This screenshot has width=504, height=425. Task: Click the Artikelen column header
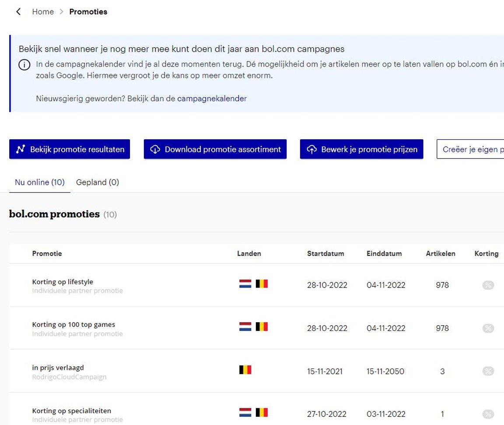coord(441,253)
